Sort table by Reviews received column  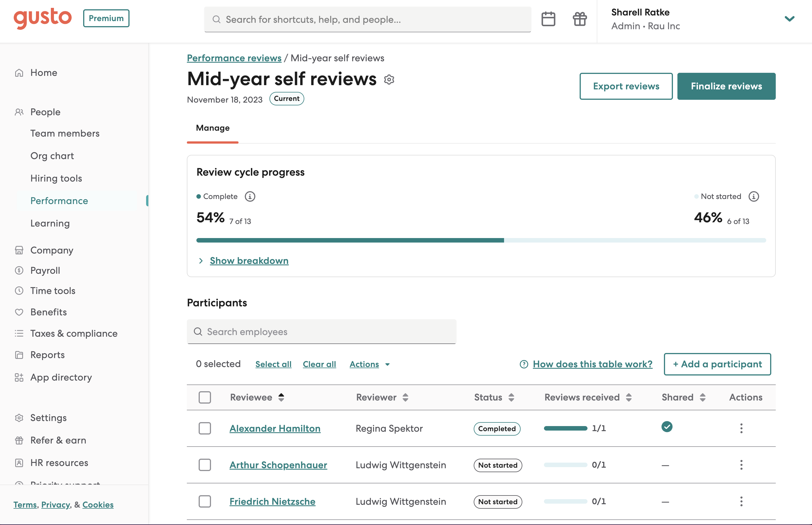coord(629,397)
